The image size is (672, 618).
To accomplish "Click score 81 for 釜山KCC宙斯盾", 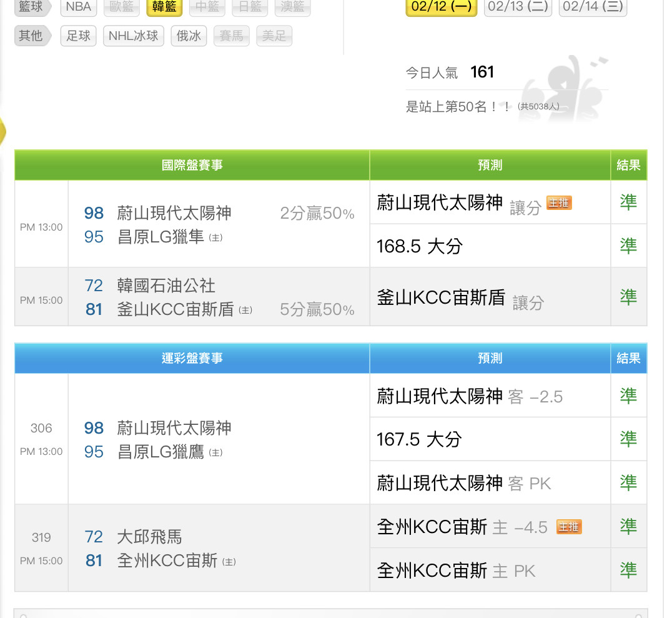I will coord(94,309).
